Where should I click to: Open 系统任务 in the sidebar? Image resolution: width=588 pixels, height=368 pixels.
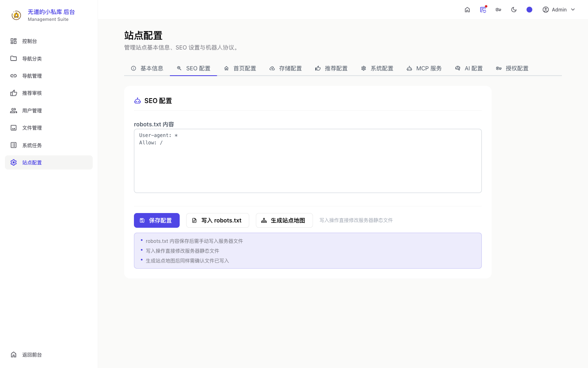point(49,145)
